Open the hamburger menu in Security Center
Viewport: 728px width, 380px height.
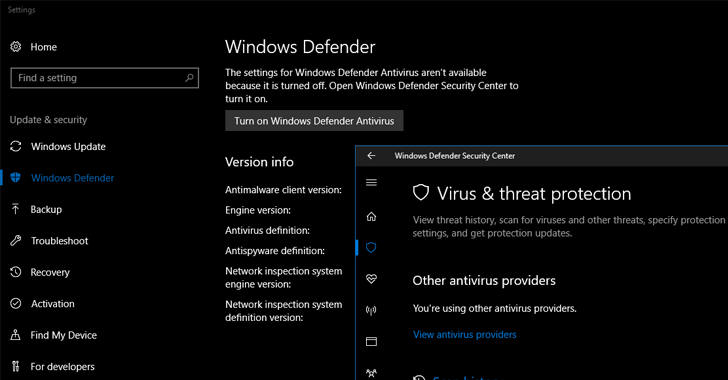click(371, 183)
